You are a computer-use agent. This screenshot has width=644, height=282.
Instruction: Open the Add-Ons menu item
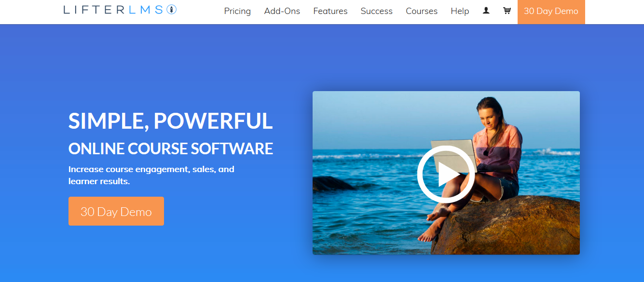click(x=282, y=11)
